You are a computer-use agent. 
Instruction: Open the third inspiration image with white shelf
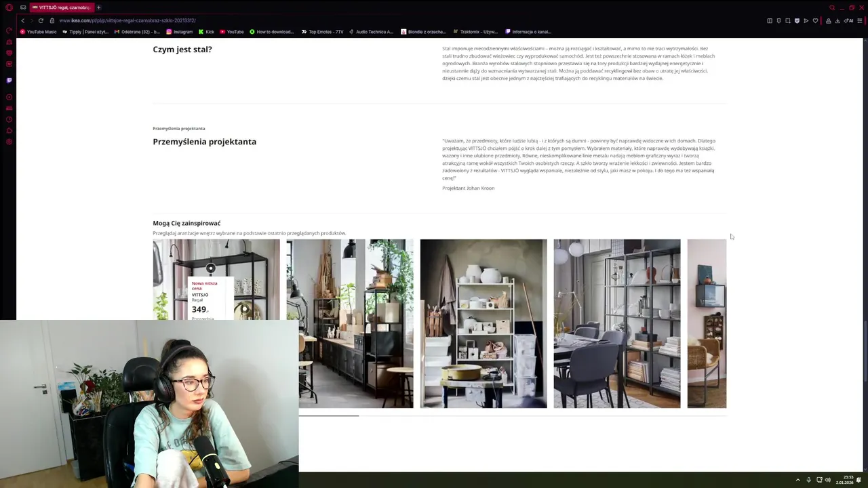(484, 323)
